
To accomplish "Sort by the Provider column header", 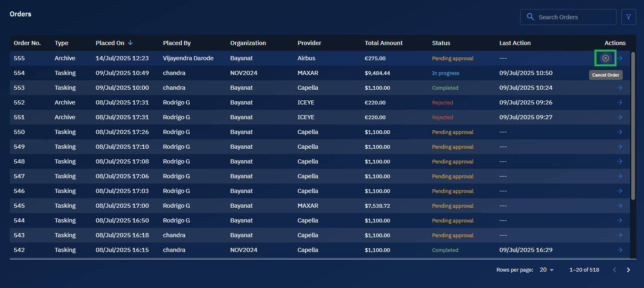I will point(309,43).
